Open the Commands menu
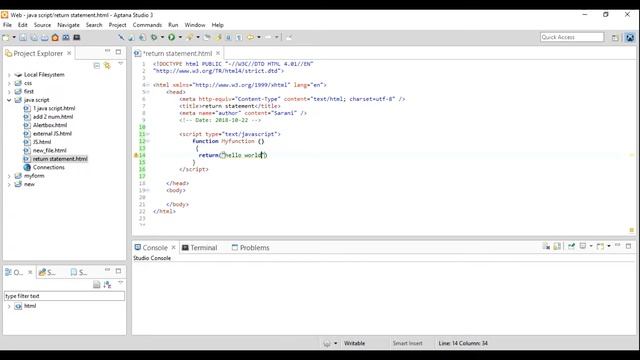Viewport: 640px width, 360px height. tap(147, 25)
